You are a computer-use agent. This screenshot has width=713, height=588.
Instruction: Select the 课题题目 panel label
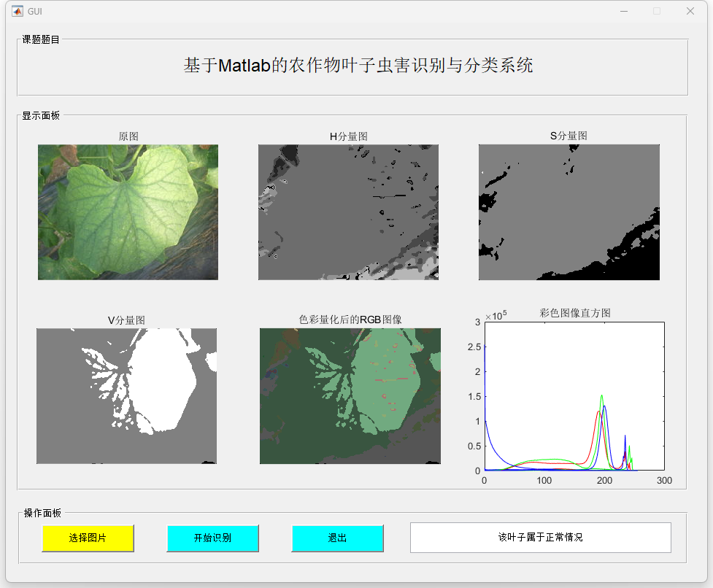[x=41, y=39]
